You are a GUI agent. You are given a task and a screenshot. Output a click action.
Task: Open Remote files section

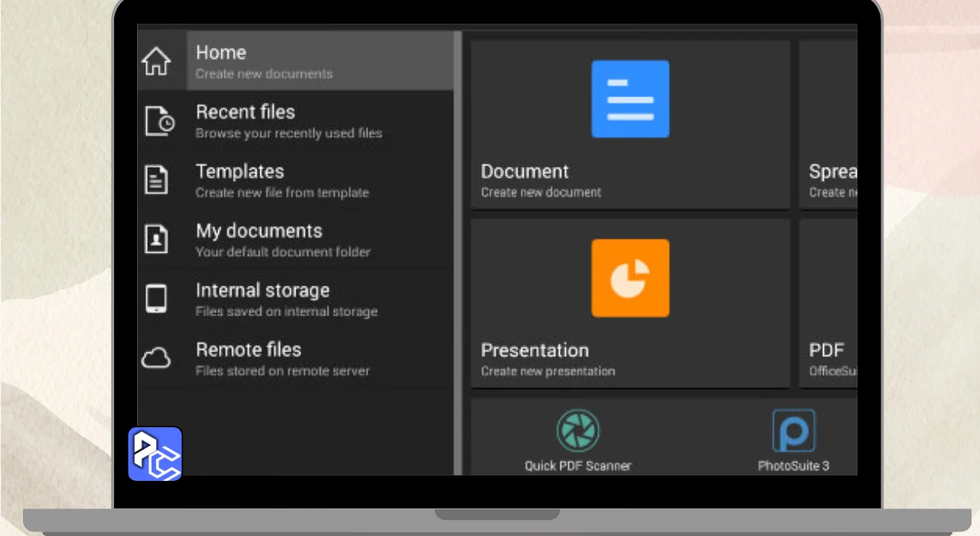coord(296,358)
